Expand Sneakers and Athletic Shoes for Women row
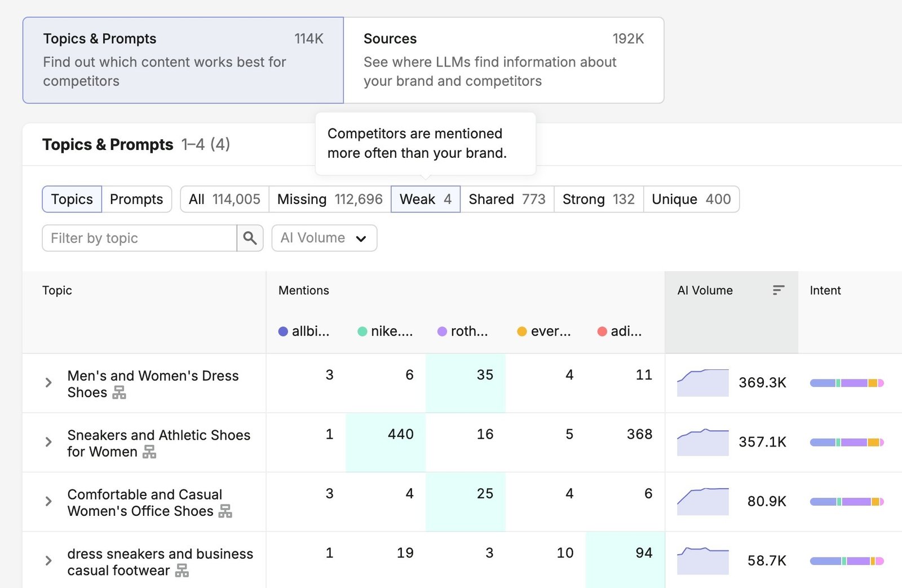The height and width of the screenshot is (588, 902). (48, 442)
